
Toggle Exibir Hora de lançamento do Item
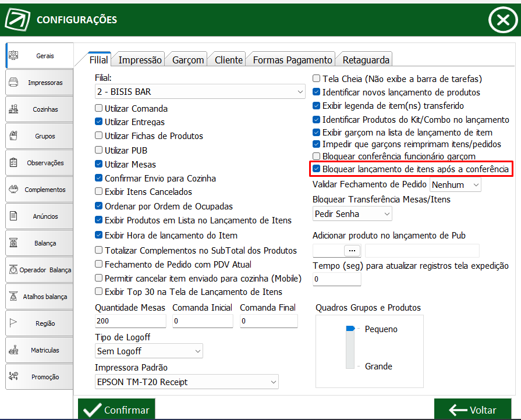pos(99,235)
